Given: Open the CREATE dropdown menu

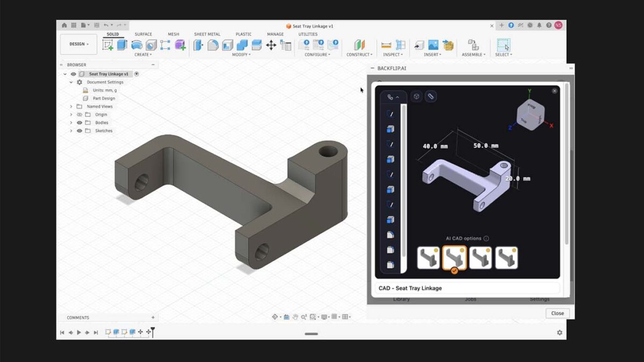Looking at the screenshot, I should pos(143,55).
